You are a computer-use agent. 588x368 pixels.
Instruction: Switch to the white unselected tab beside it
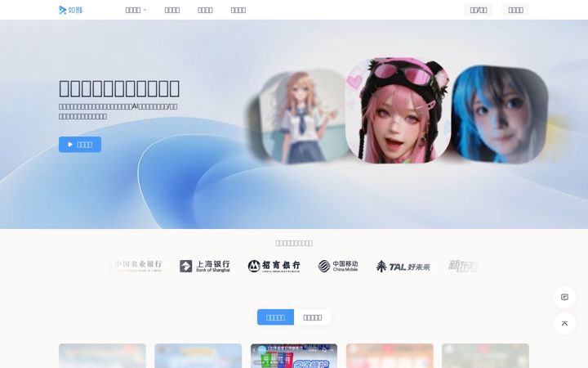click(x=312, y=317)
